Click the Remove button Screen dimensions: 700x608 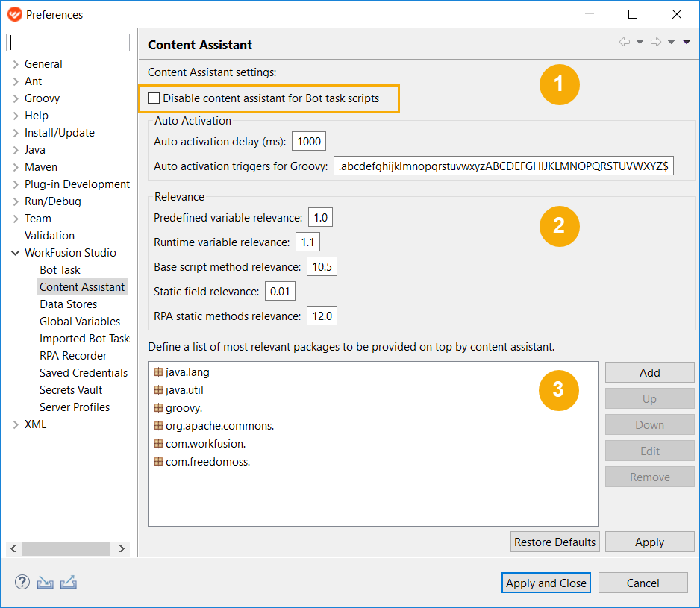649,477
